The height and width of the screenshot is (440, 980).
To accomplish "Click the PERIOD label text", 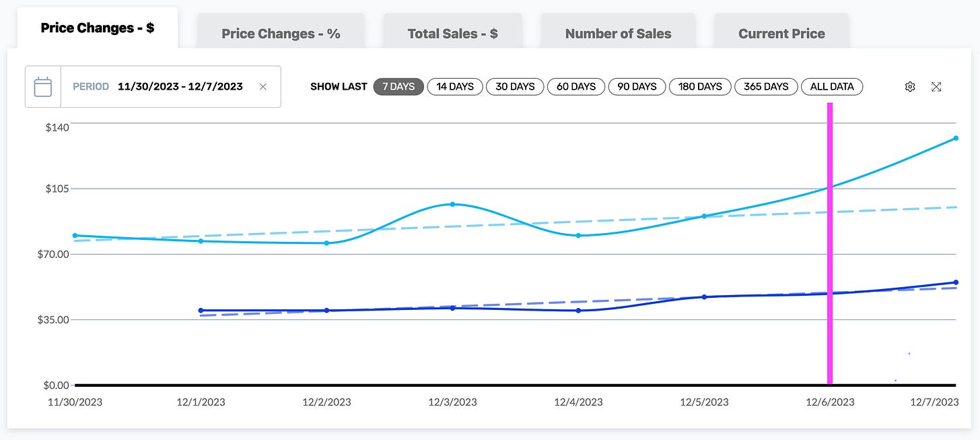I will point(91,87).
